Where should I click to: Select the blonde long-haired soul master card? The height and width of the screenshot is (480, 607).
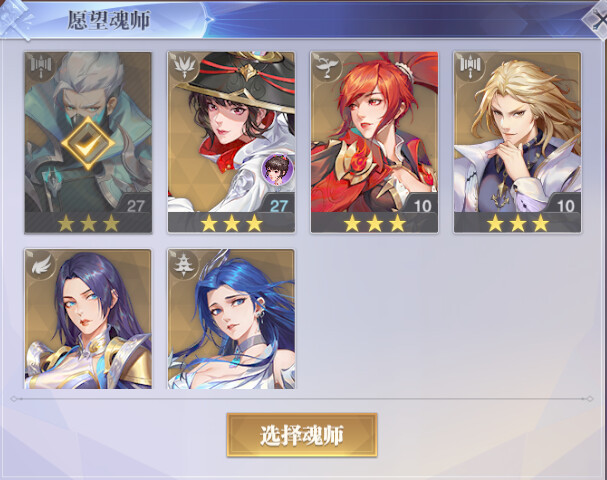point(518,142)
